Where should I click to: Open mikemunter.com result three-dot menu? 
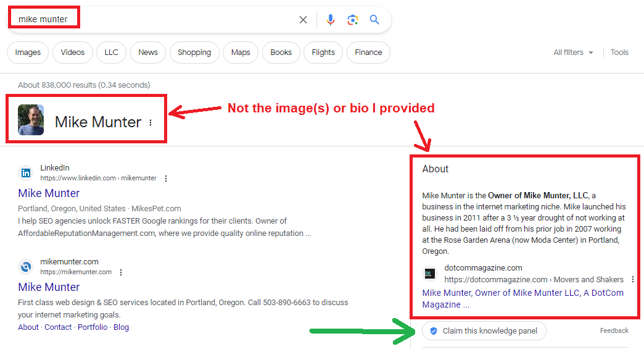click(x=121, y=272)
